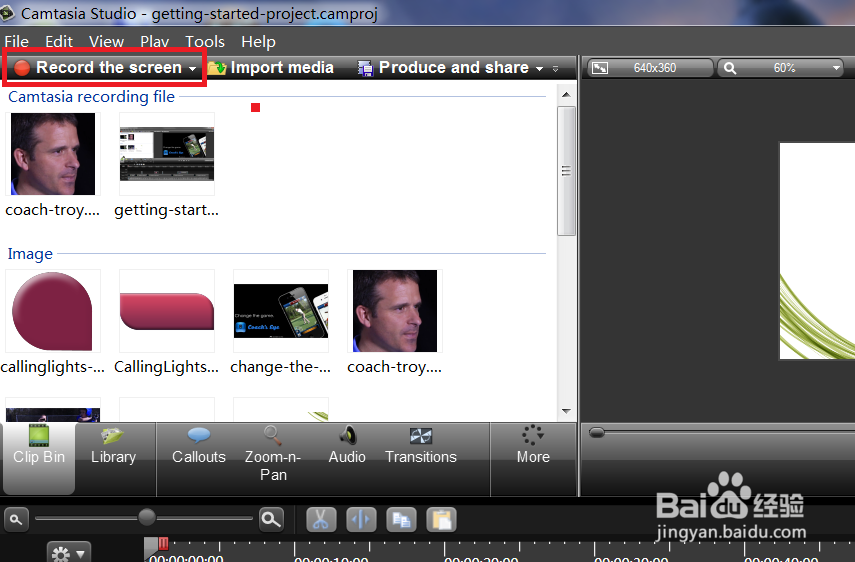Click the preview playback scrubber handle

pos(597,433)
